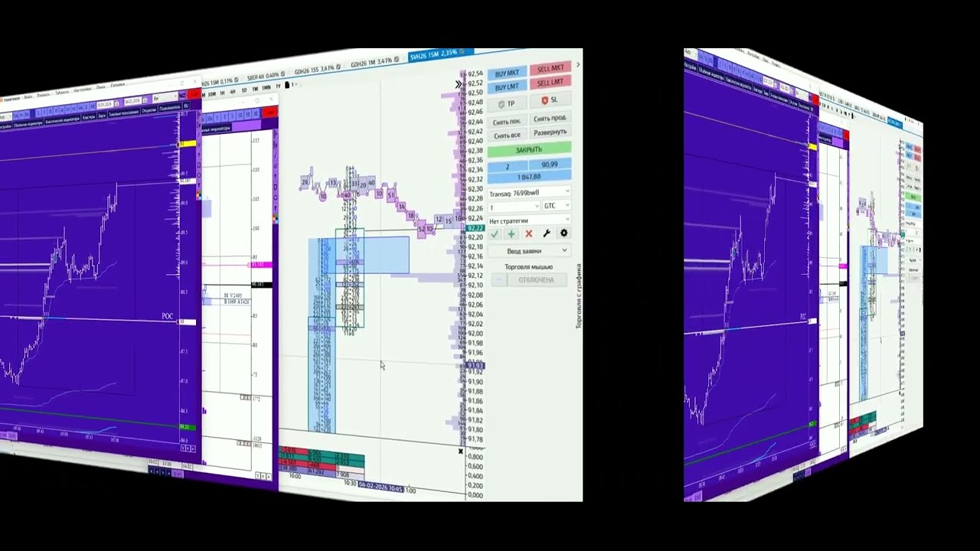Open the Классические индикаторы tab
The width and height of the screenshot is (980, 551).
coord(63,121)
